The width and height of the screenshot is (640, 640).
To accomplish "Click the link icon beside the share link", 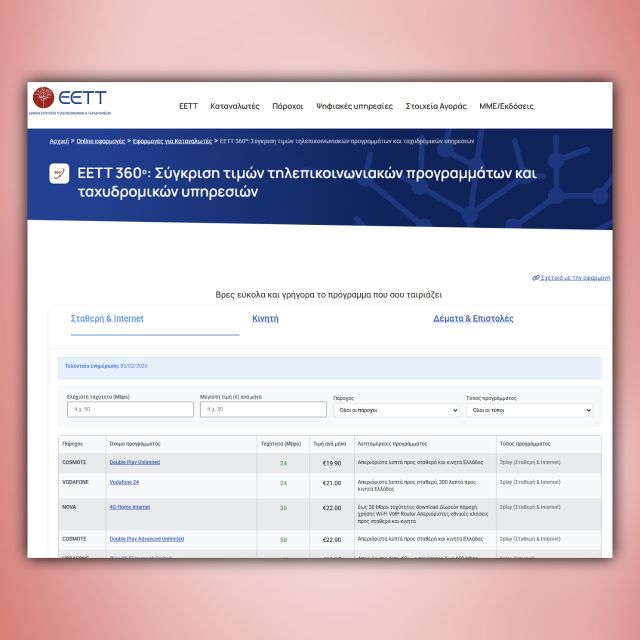I will tap(536, 278).
